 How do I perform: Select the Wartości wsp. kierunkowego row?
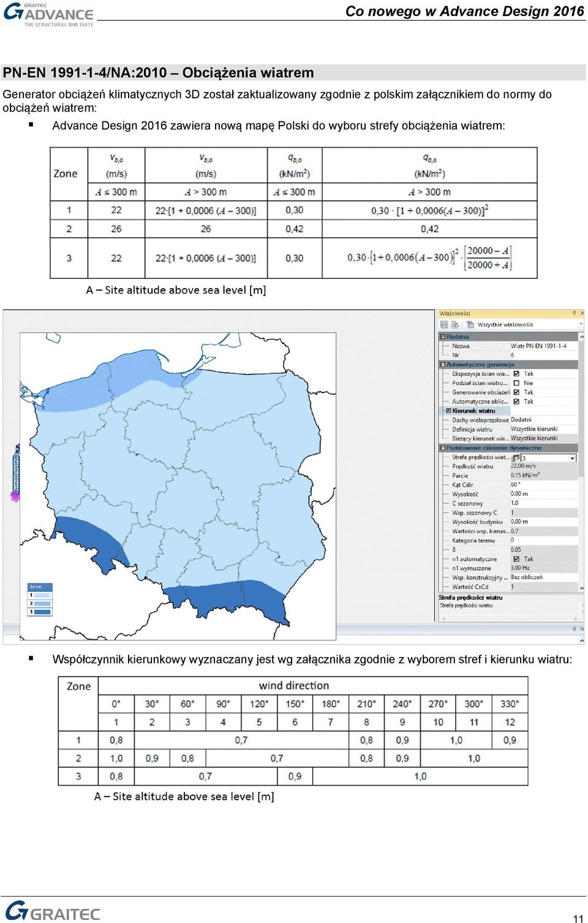pos(508,531)
